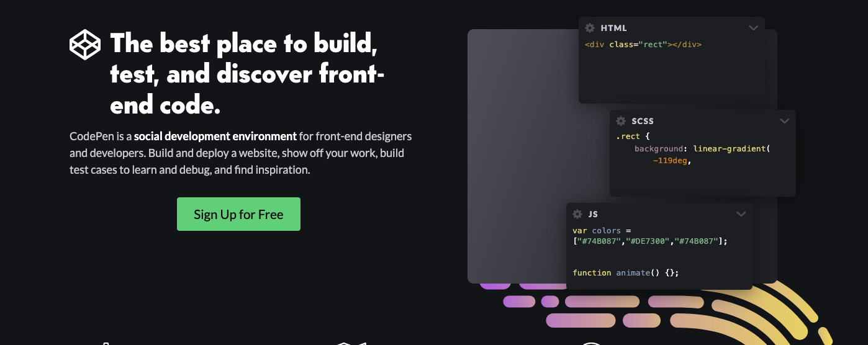
Task: Click the main headline about front-end code
Action: pyautogui.click(x=247, y=74)
